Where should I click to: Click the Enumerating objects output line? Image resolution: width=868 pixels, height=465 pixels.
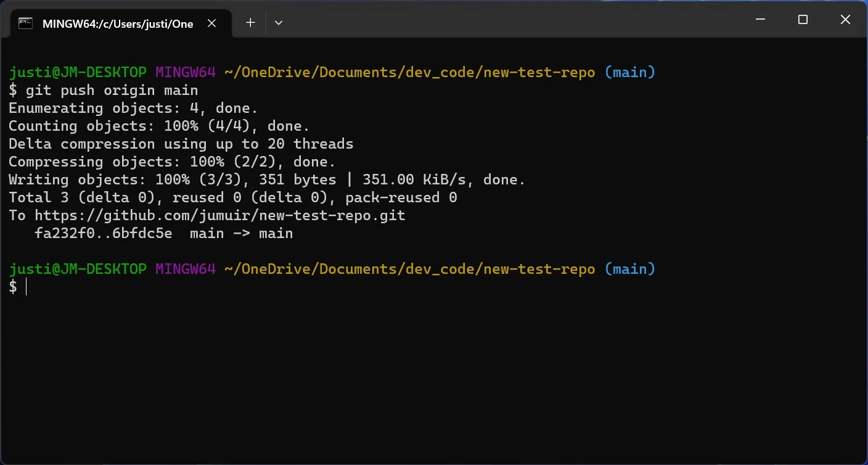pos(133,108)
